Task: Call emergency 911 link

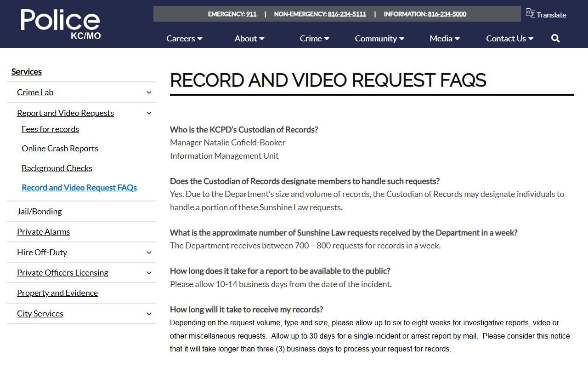Action: click(x=251, y=14)
